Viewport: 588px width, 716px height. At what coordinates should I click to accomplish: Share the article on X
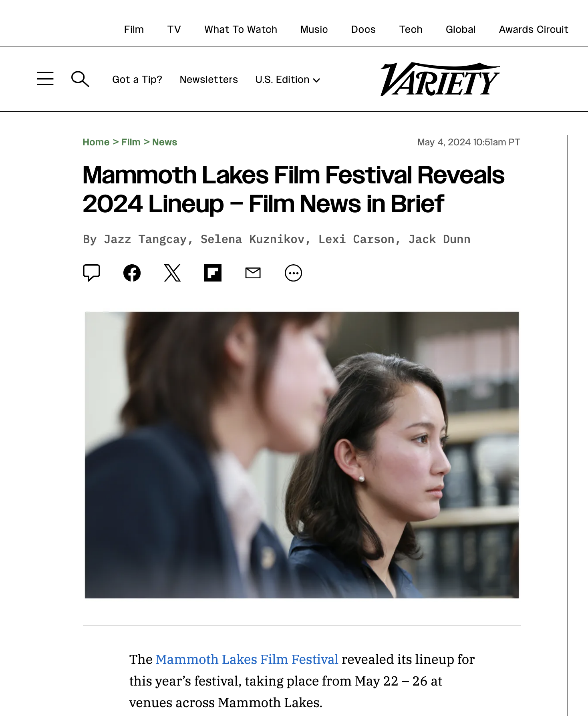pos(172,273)
